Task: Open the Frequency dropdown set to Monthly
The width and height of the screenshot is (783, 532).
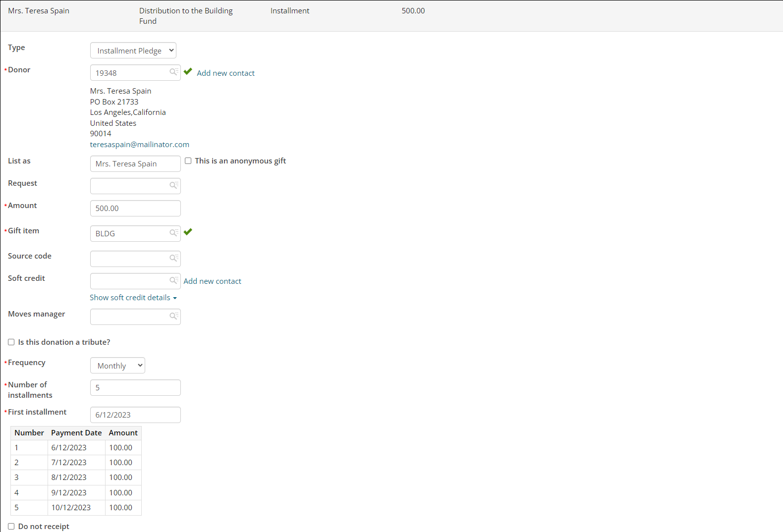Action: pos(117,366)
